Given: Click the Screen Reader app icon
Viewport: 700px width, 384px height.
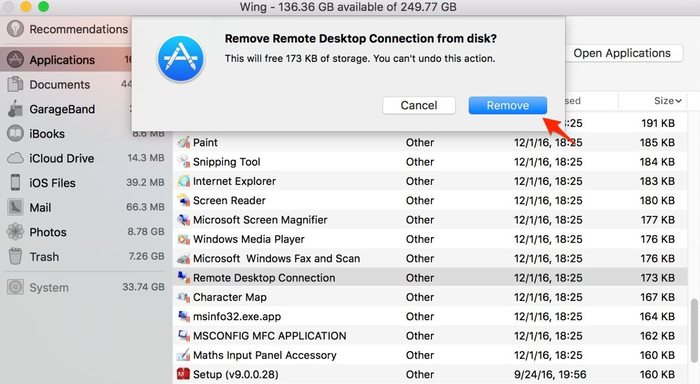Looking at the screenshot, I should click(x=183, y=200).
